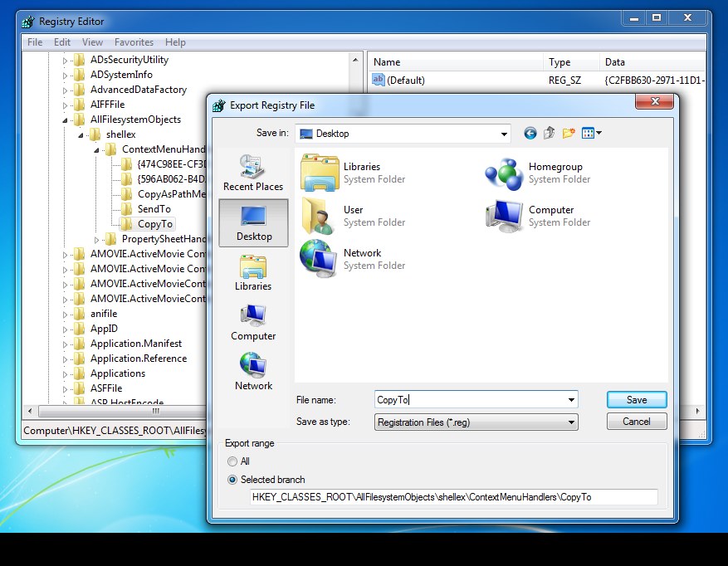Screen dimensions: 728x566
Task: Open Computer in the places bar
Action: (x=253, y=323)
